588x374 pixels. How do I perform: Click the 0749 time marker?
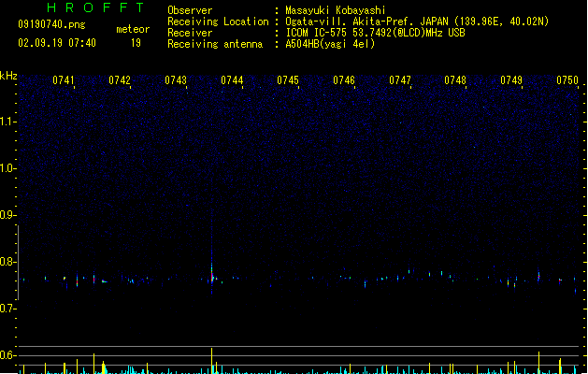511,80
